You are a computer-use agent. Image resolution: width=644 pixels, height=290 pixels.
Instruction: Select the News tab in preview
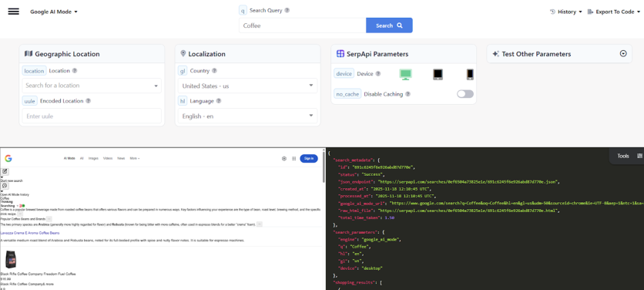121,158
